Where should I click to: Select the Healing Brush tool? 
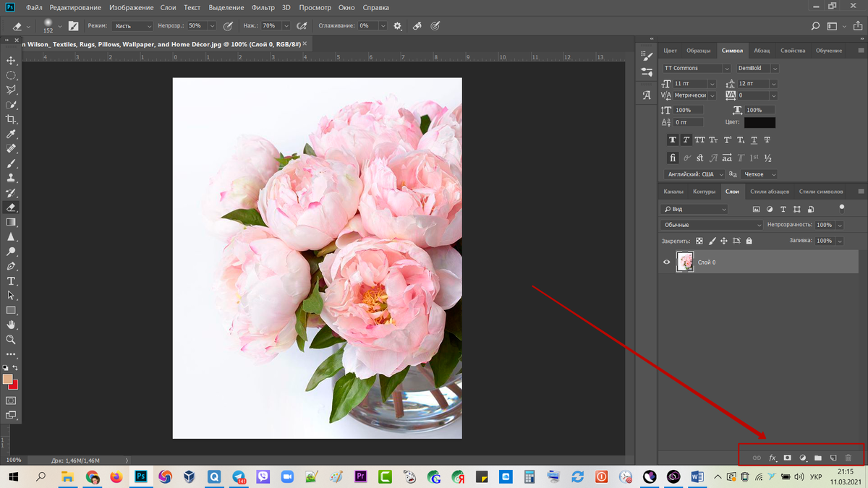coord(11,149)
